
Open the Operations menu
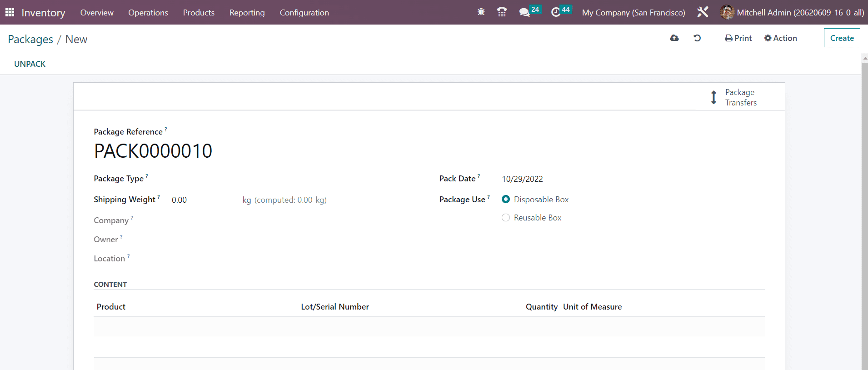click(148, 12)
